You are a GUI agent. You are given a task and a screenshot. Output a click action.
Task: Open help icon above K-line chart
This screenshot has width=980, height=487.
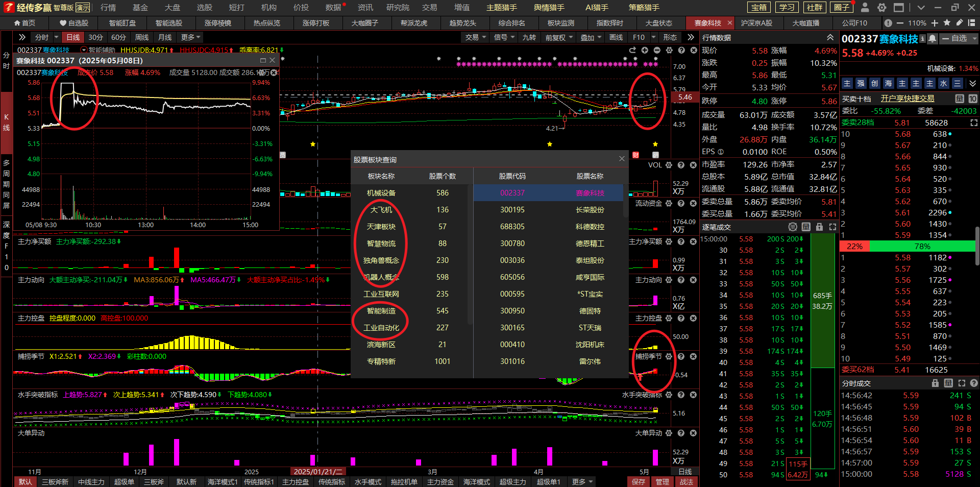tap(681, 50)
